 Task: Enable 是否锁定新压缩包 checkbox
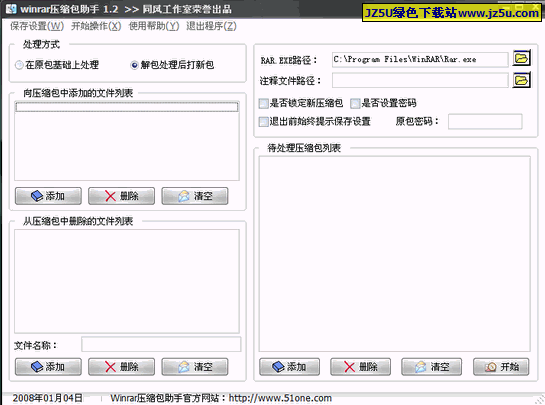pos(301,103)
